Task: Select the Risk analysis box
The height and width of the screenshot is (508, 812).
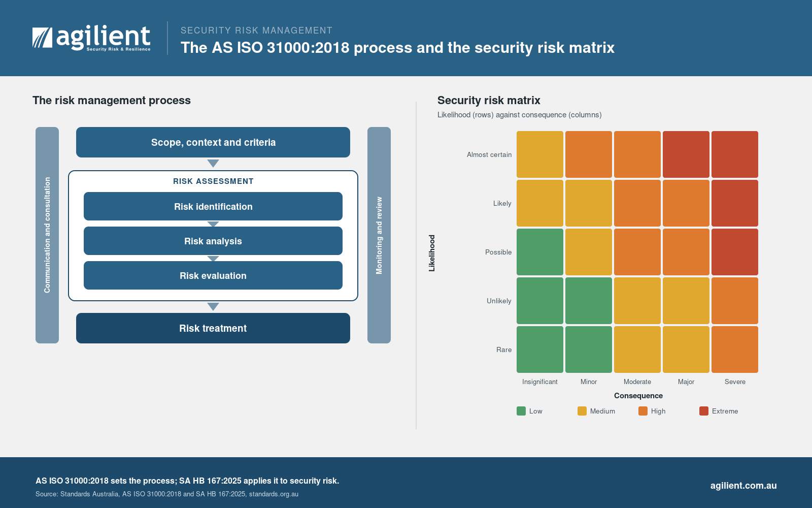Action: coord(213,241)
